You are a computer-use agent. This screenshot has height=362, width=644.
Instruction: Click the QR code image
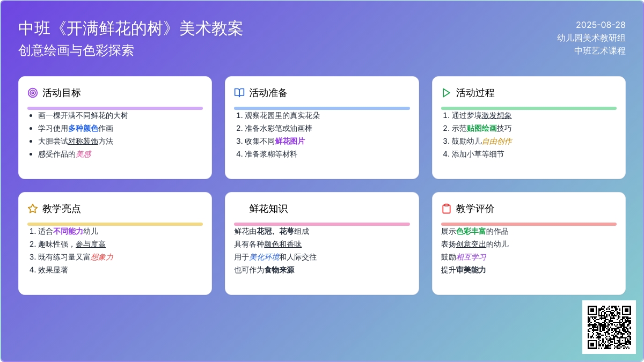[609, 327]
